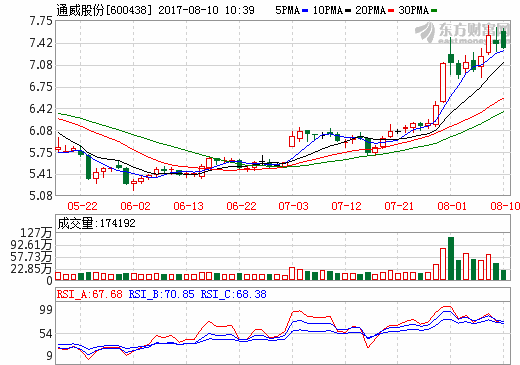Click the timestamp 2017-08-10 10:39
Viewport: 520px width, 365px height.
click(x=206, y=10)
